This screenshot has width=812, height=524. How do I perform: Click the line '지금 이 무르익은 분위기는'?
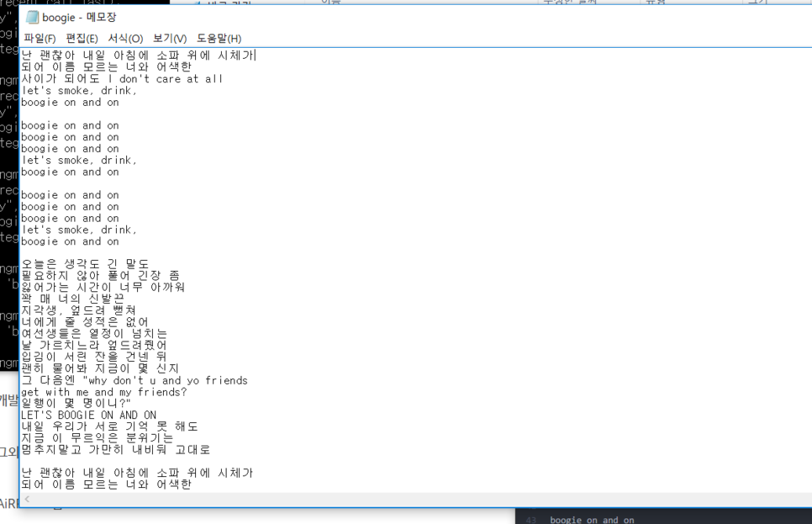pyautogui.click(x=97, y=438)
